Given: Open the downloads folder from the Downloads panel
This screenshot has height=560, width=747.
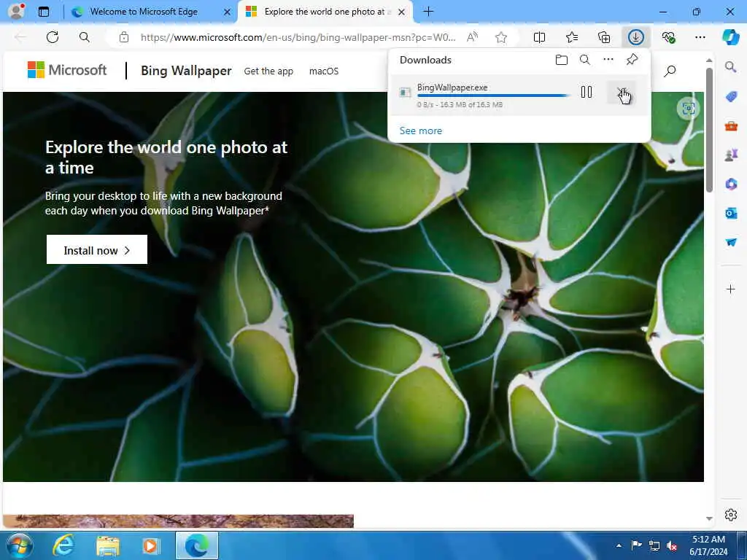Looking at the screenshot, I should (562, 60).
